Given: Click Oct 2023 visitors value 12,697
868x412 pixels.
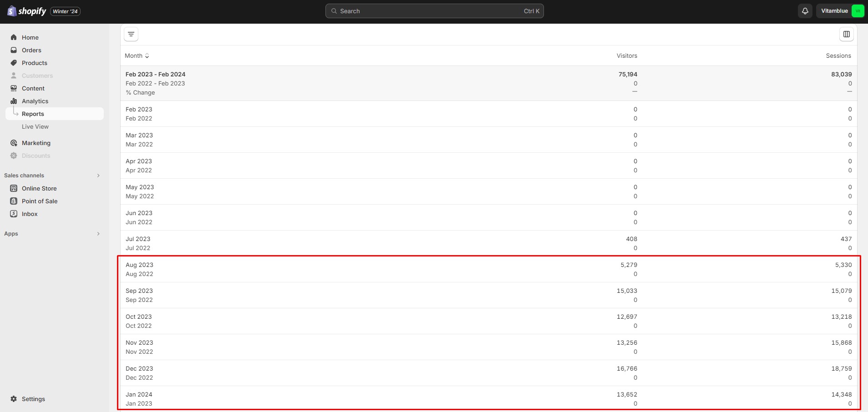Looking at the screenshot, I should point(627,317).
